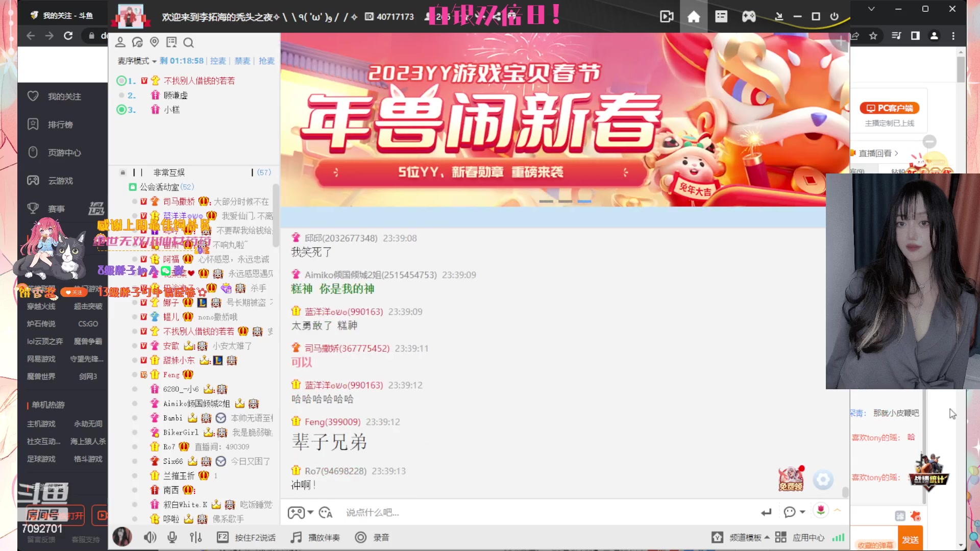Click the enter-to-send arrow icon in chat input
This screenshot has width=980, height=551.
coord(766,512)
